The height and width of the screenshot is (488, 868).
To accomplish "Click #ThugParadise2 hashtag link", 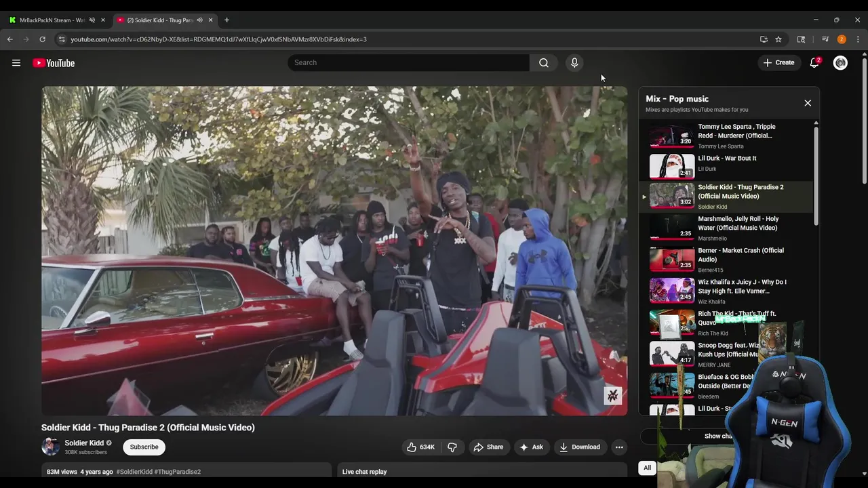I will [x=178, y=472].
